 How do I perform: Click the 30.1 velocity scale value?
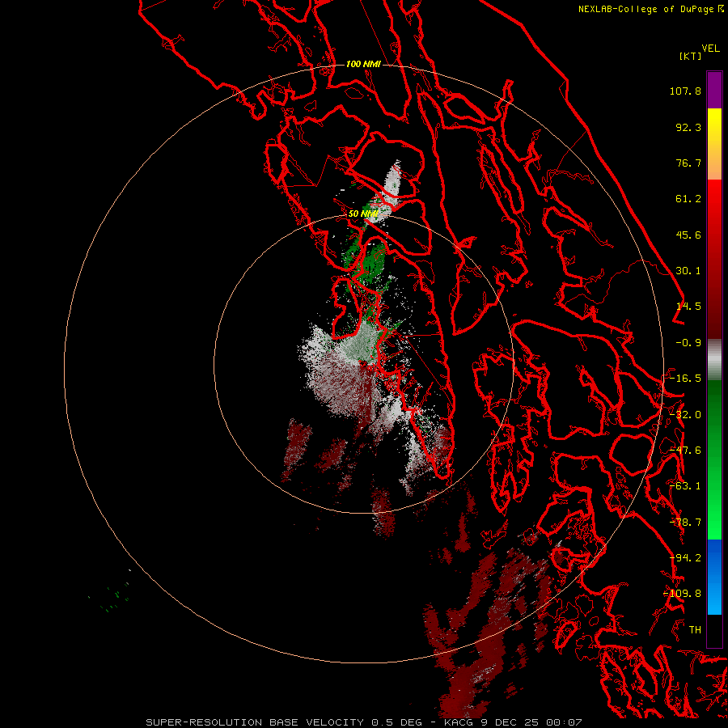(688, 271)
